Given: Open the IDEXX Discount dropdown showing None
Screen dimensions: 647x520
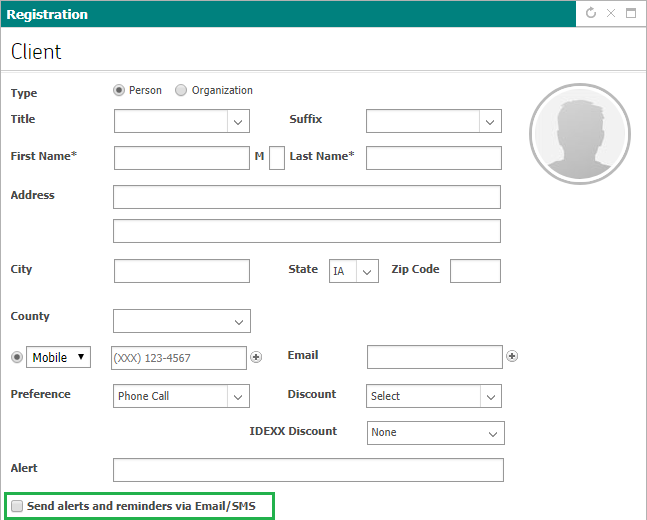Looking at the screenshot, I should tap(436, 433).
